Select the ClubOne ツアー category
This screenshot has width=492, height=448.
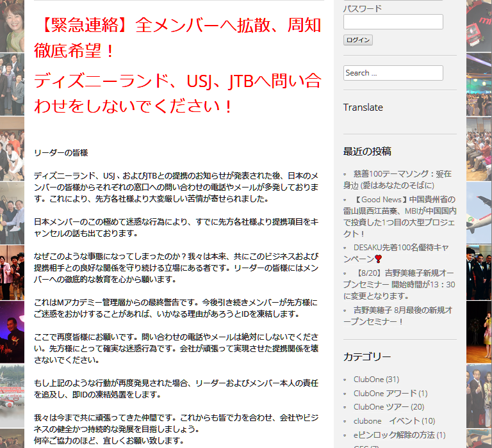point(388,407)
